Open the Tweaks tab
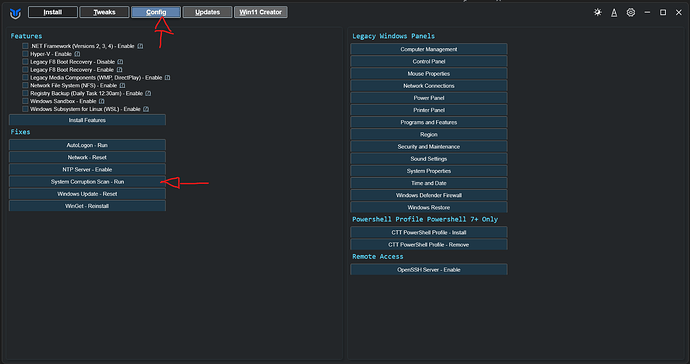This screenshot has width=690, height=364. coord(104,12)
